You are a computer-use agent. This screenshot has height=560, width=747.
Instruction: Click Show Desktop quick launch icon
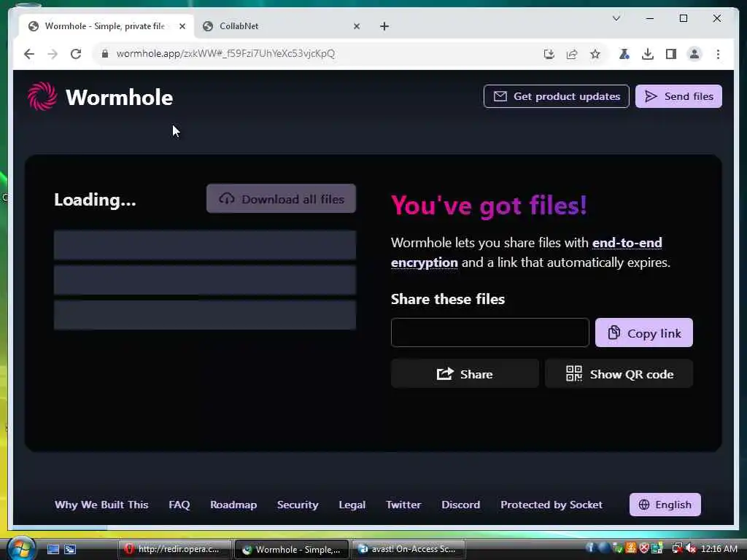[53, 549]
